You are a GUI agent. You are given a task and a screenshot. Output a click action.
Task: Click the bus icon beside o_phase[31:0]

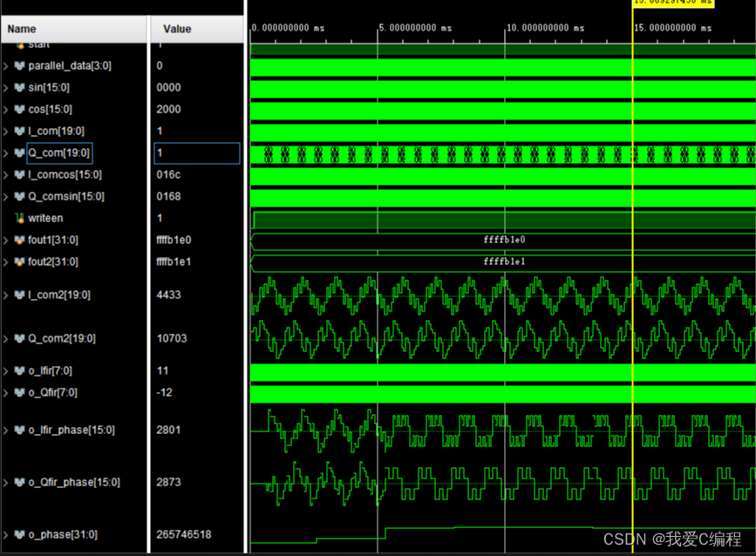(x=19, y=534)
